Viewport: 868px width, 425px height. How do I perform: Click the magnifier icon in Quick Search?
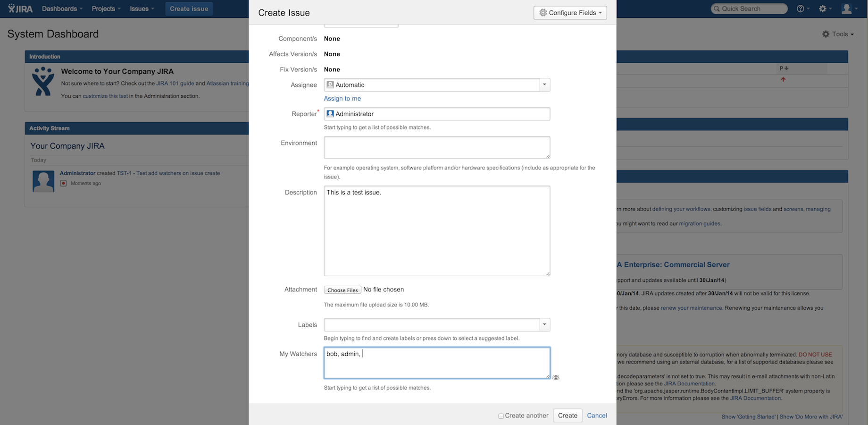click(716, 8)
